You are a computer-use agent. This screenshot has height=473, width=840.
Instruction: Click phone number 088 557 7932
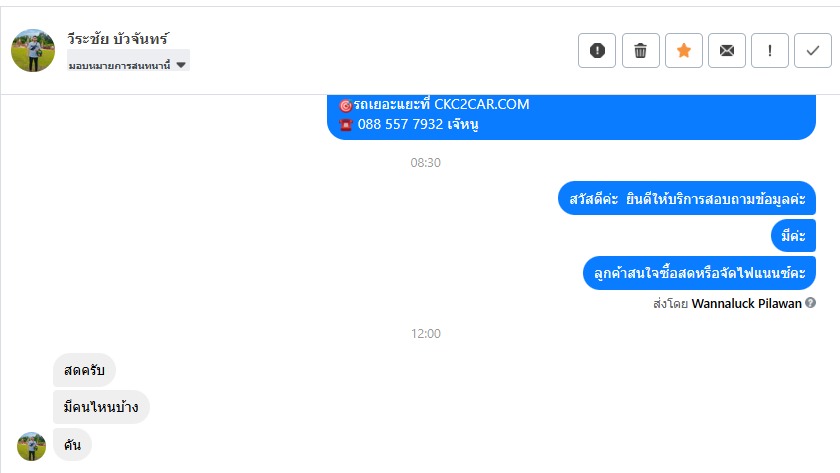(400, 124)
